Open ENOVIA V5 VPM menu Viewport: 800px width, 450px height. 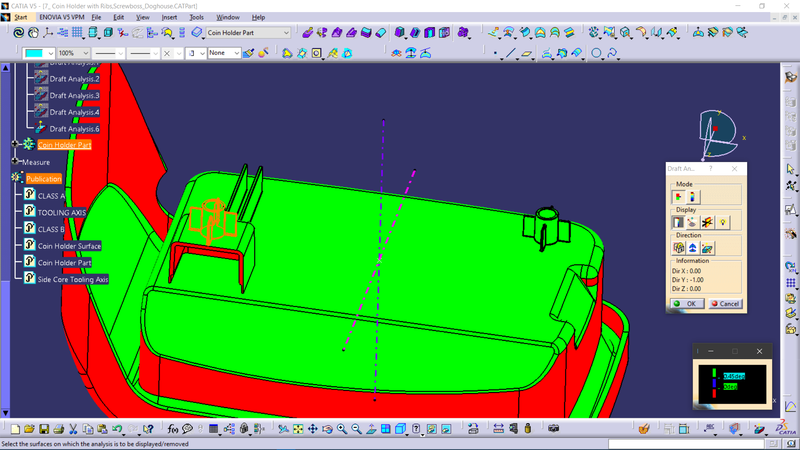click(x=62, y=17)
